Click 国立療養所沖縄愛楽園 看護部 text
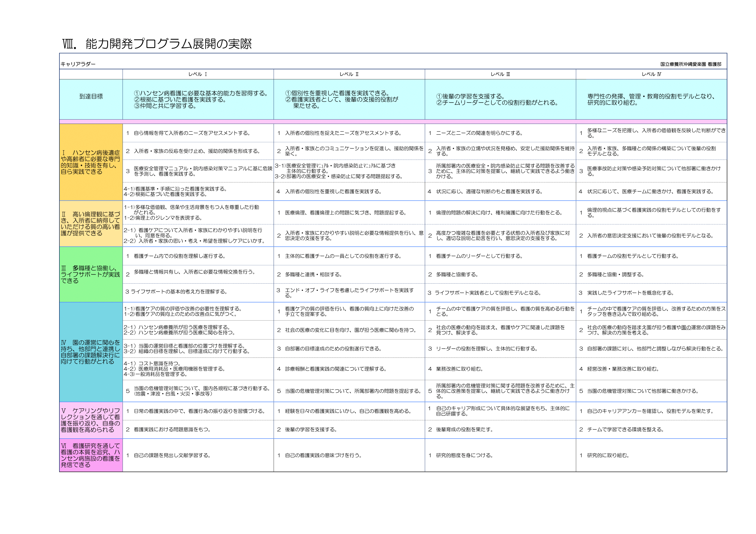Viewport: 756px width, 534px height. point(690,64)
